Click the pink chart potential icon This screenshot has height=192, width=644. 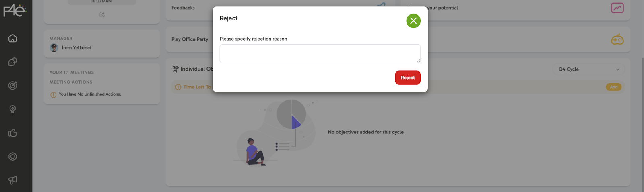click(617, 8)
